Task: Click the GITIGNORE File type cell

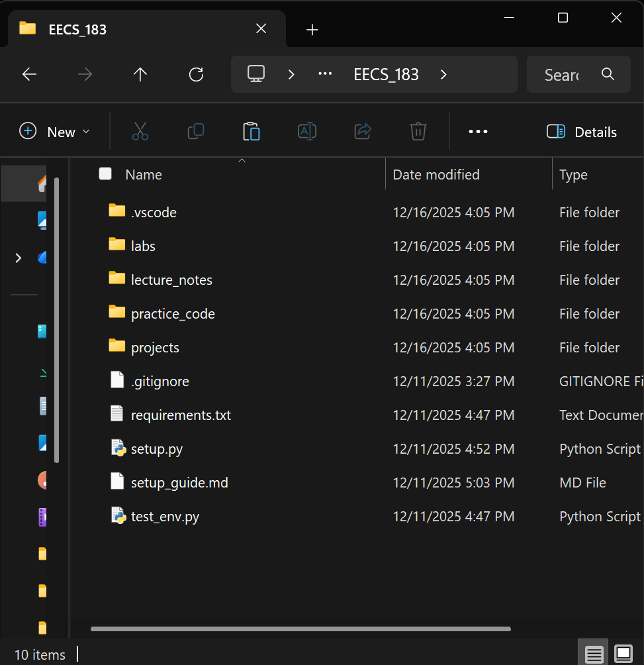Action: click(x=601, y=382)
